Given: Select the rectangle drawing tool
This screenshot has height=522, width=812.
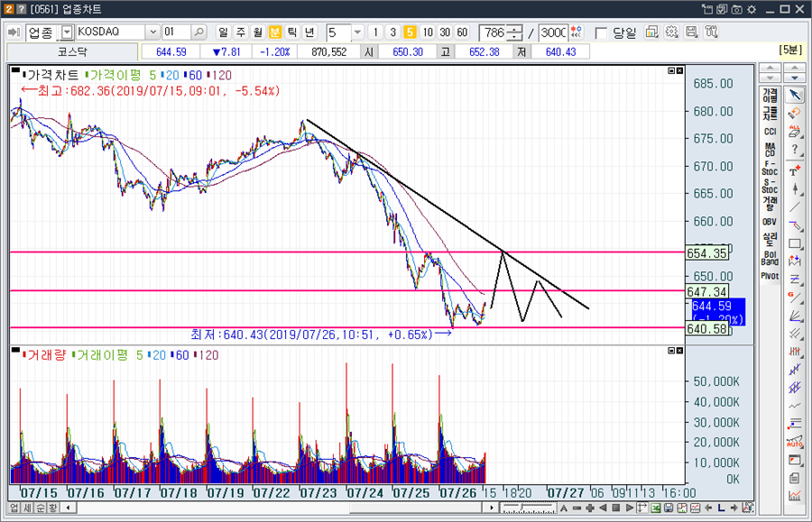Looking at the screenshot, I should pyautogui.click(x=795, y=243).
